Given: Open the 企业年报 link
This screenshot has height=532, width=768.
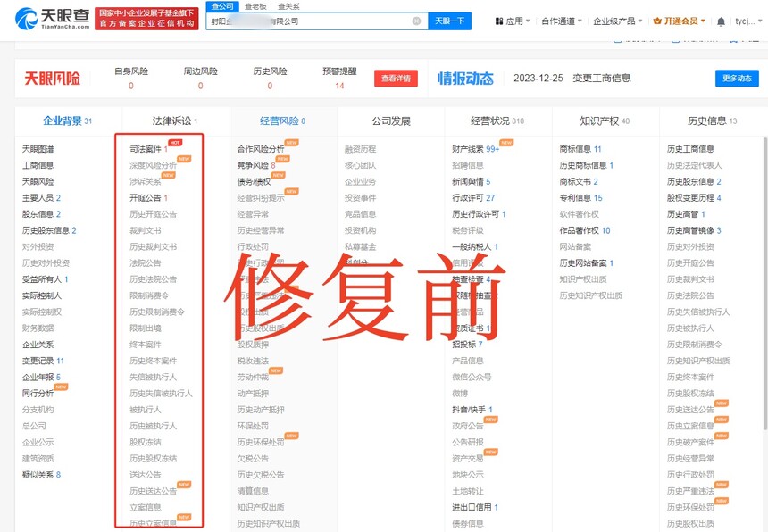Looking at the screenshot, I should (x=42, y=377).
